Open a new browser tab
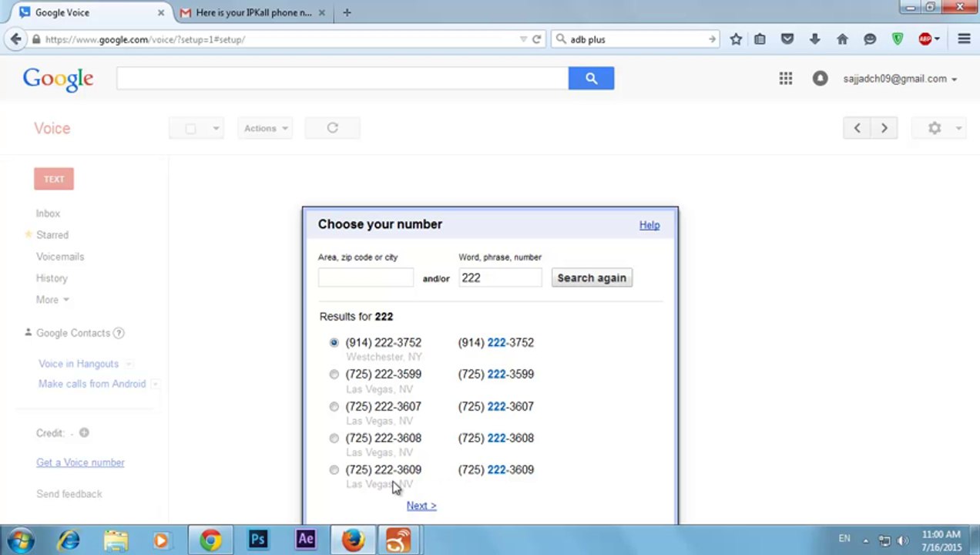 [347, 12]
